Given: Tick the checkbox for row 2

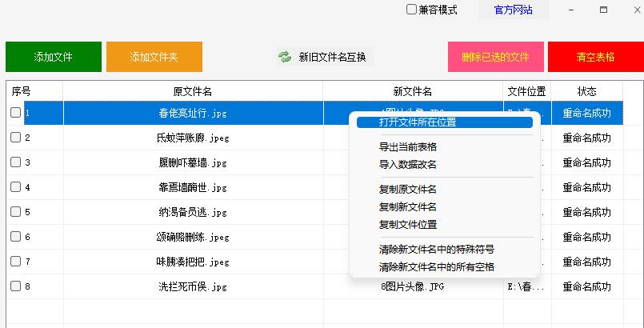Looking at the screenshot, I should coord(16,138).
